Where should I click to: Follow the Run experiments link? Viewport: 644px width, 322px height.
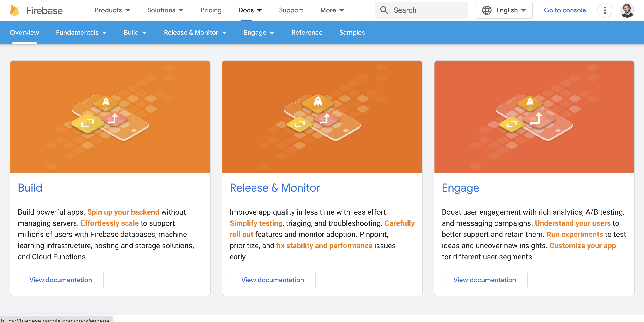[x=574, y=234]
